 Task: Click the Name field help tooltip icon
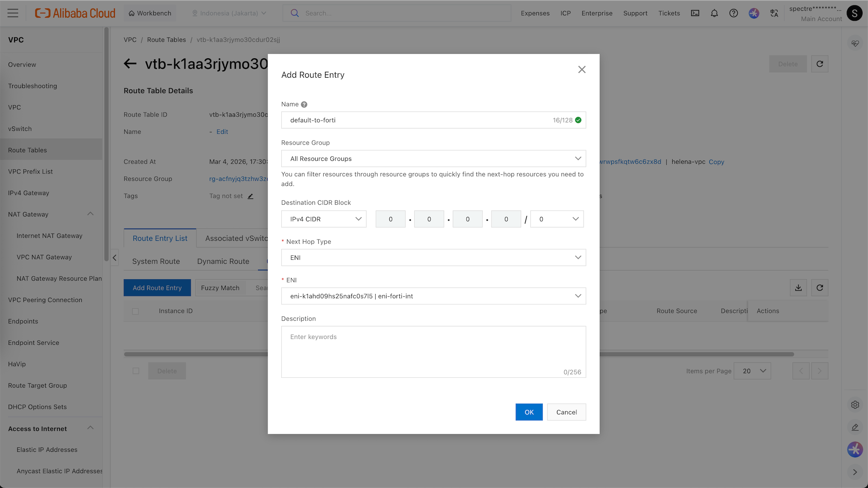pos(304,104)
